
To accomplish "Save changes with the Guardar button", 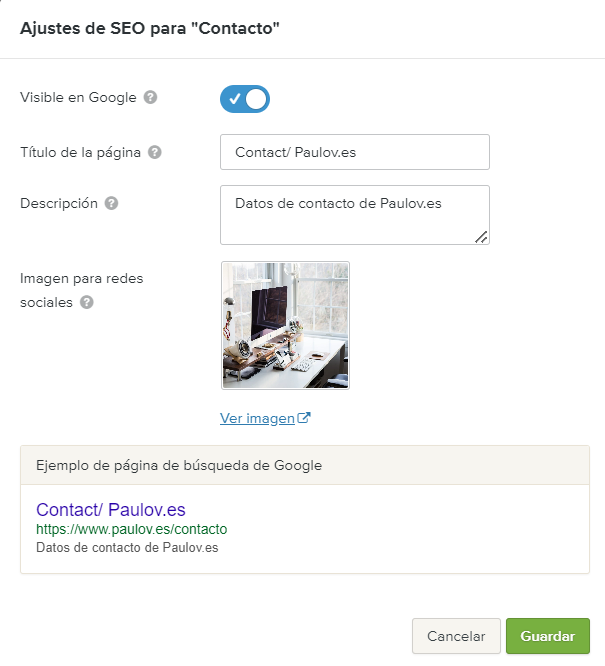I will [x=548, y=636].
